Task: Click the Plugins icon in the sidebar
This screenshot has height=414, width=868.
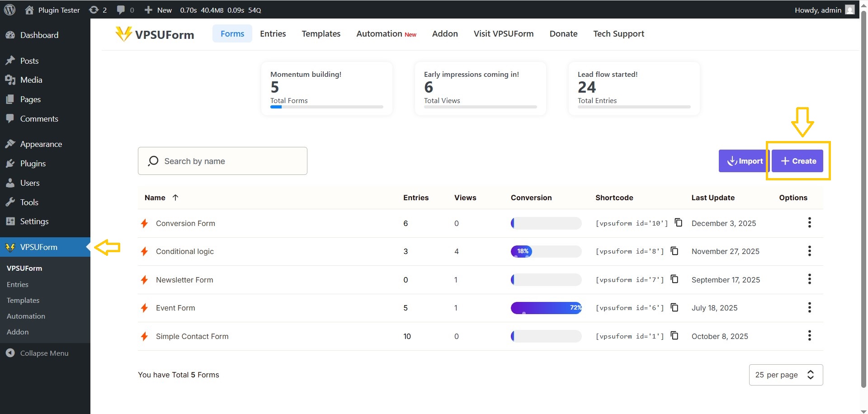Action: click(x=10, y=163)
